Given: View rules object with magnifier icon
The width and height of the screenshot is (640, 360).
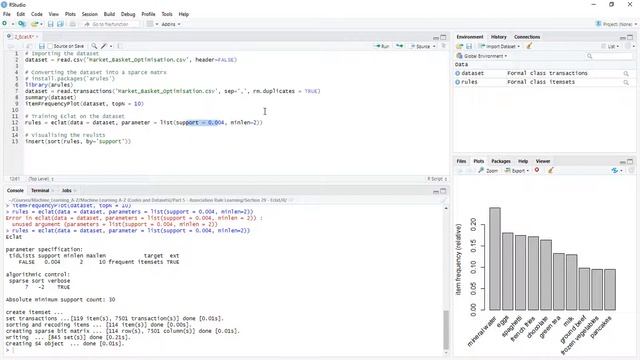Looking at the screenshot, I should [x=626, y=82].
